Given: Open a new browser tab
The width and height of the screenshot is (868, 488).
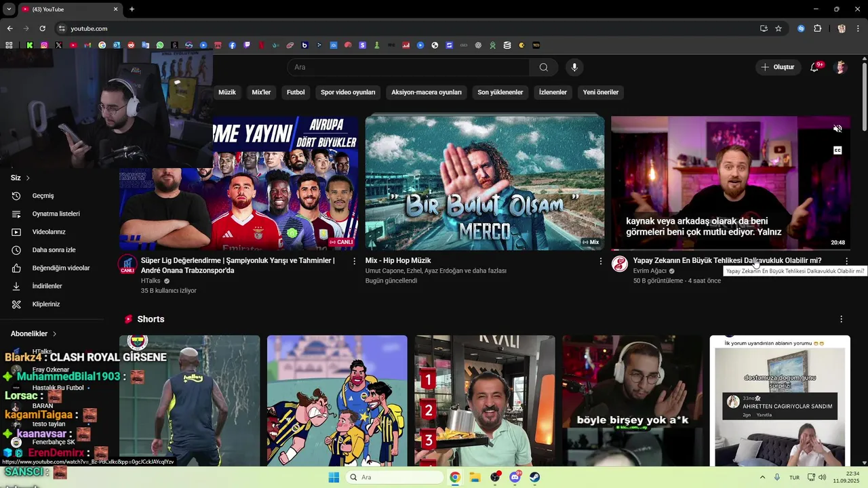Looking at the screenshot, I should pyautogui.click(x=132, y=9).
